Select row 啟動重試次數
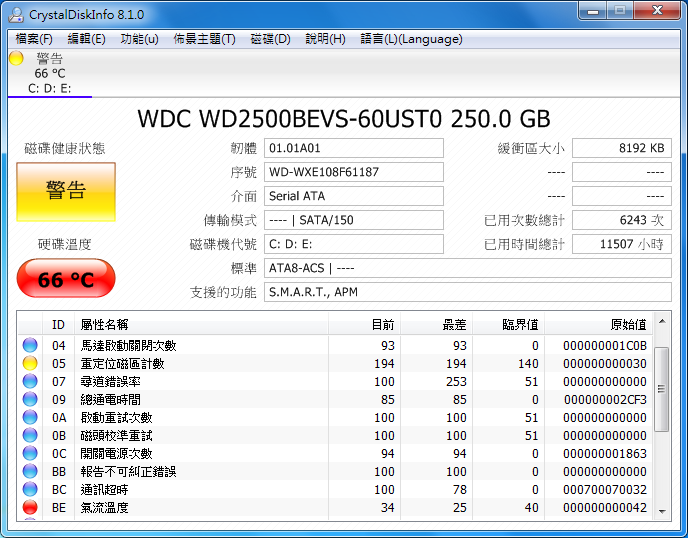This screenshot has height=538, width=688. pyautogui.click(x=335, y=417)
